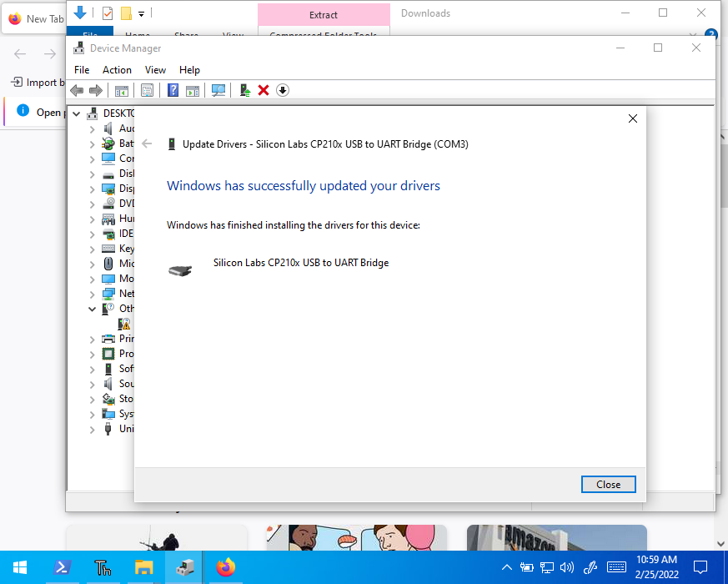Open Firefox from the taskbar
Image resolution: width=728 pixels, height=584 pixels.
coord(226,567)
